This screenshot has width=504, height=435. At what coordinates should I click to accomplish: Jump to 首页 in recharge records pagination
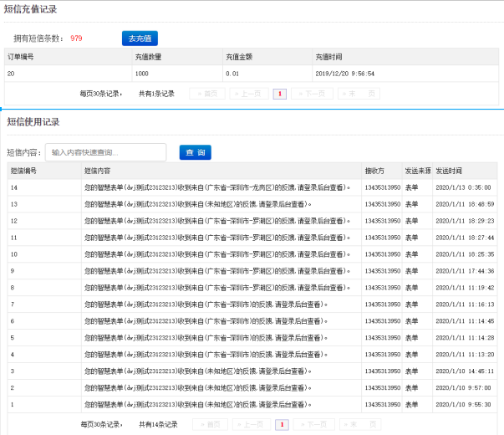coord(206,94)
